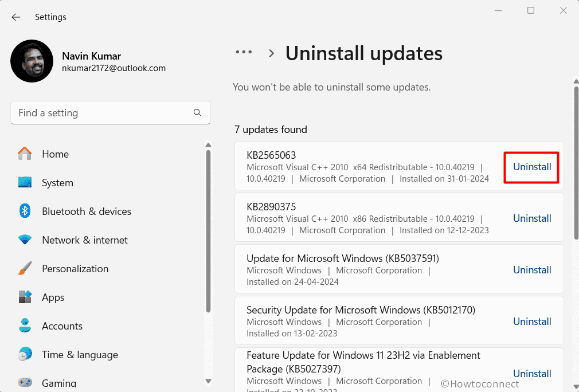Uninstall the KB2565063 update
579x392 pixels.
click(x=532, y=167)
